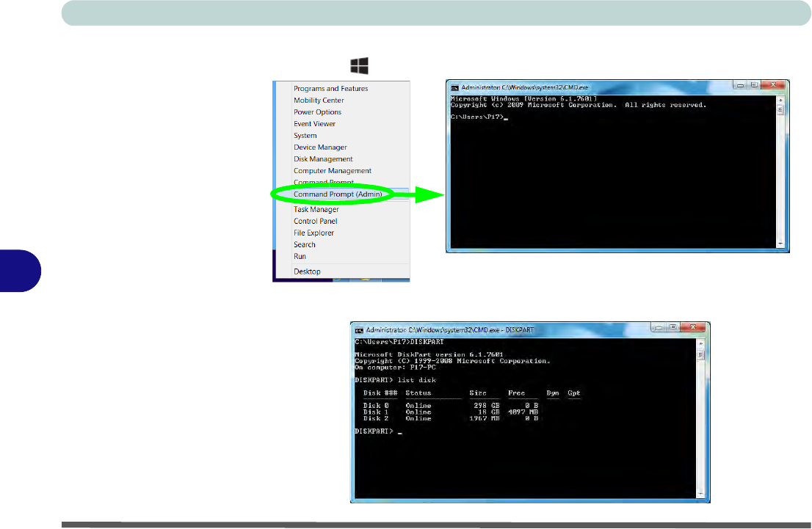Click the Gpt column header
The width and height of the screenshot is (812, 529).
[574, 393]
